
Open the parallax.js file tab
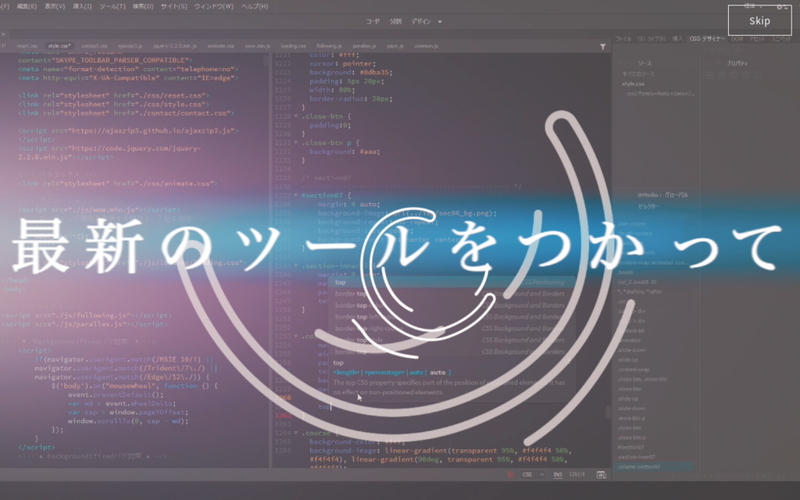point(364,46)
